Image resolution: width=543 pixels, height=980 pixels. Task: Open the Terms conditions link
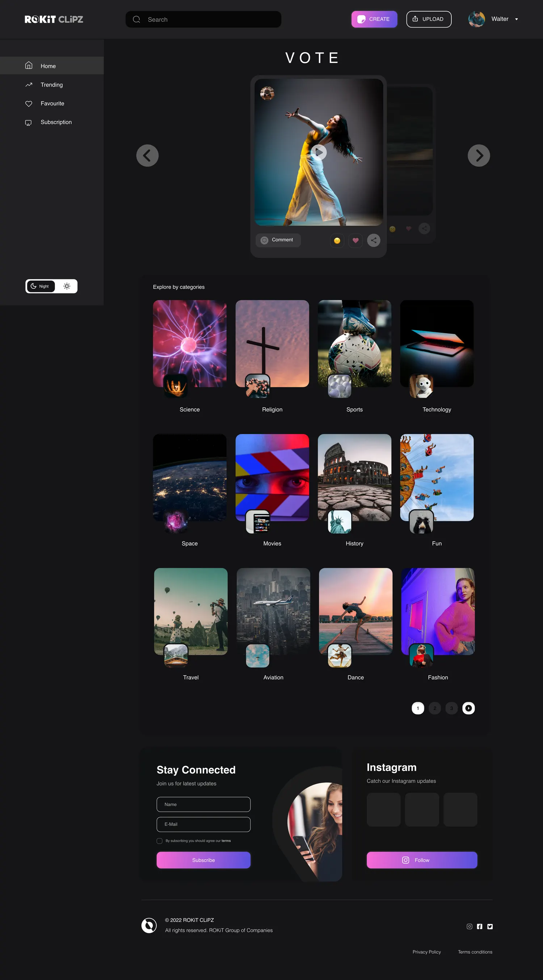475,952
